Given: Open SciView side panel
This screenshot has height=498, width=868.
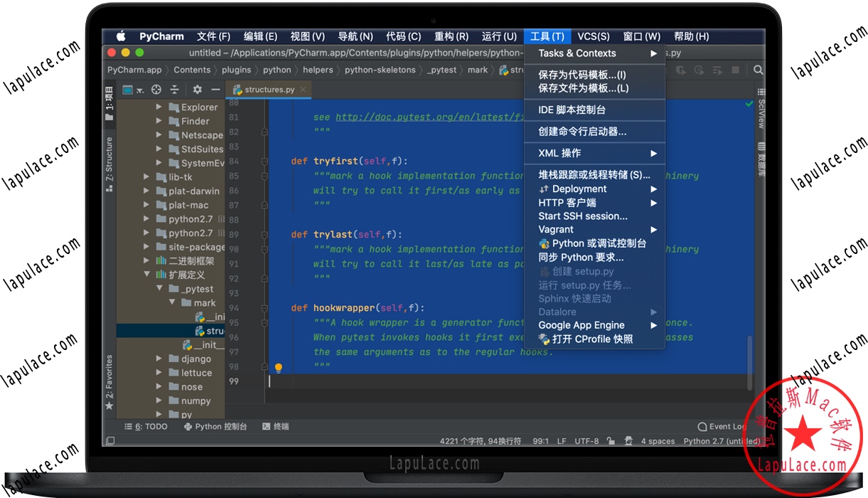Looking at the screenshot, I should (x=761, y=109).
